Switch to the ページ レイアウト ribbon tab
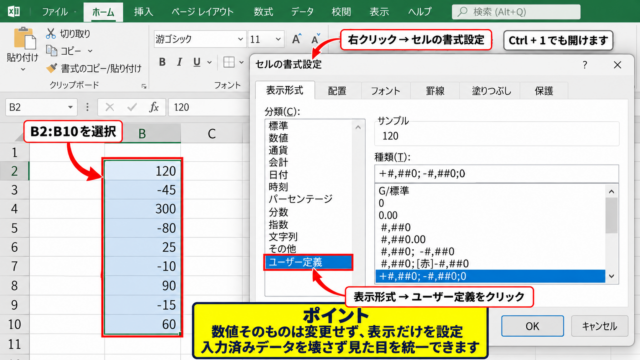640x360 pixels. click(202, 11)
